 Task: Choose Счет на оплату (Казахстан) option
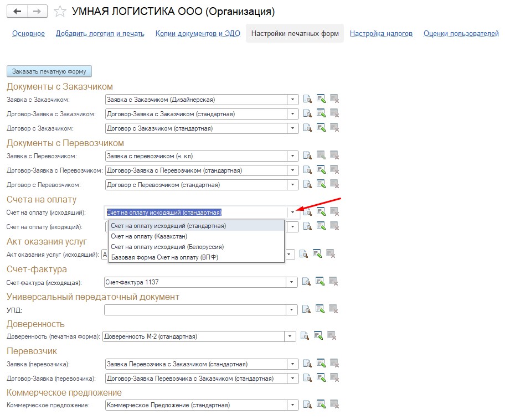coord(197,236)
